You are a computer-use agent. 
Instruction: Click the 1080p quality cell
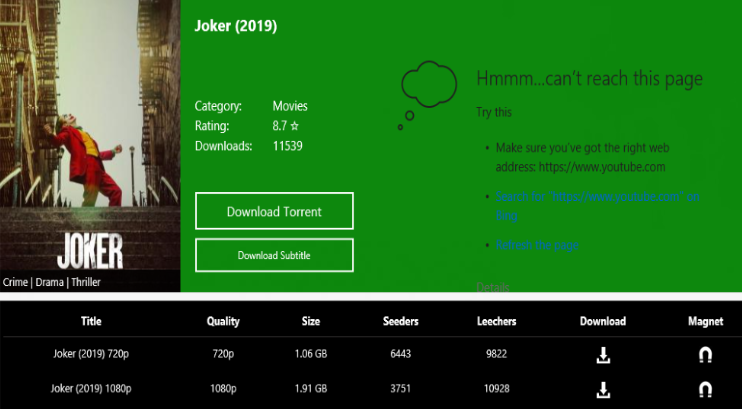pyautogui.click(x=223, y=389)
